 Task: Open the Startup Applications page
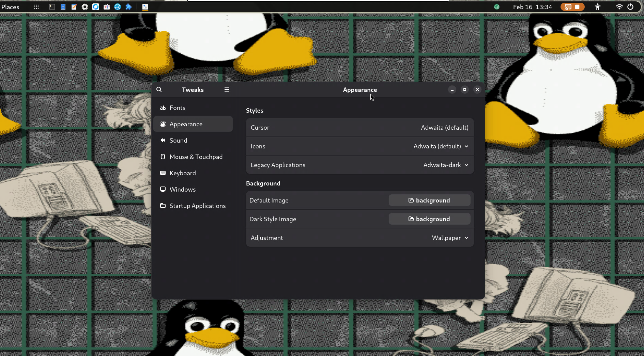193,206
